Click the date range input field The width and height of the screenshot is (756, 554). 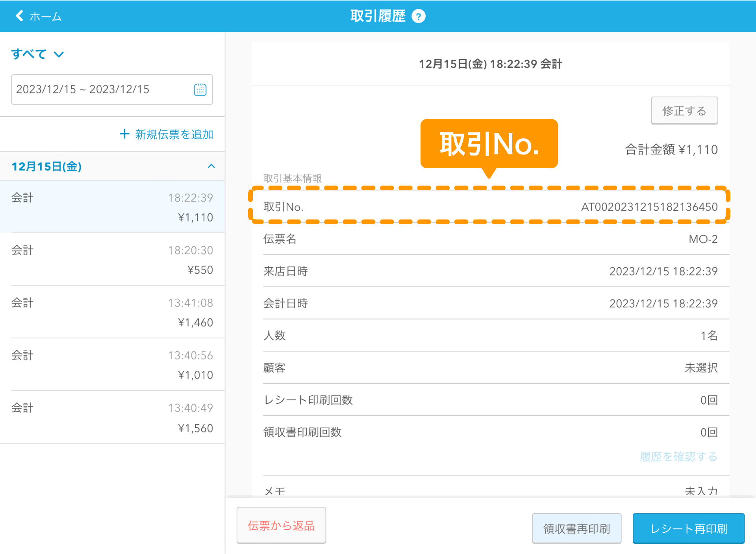[102, 90]
